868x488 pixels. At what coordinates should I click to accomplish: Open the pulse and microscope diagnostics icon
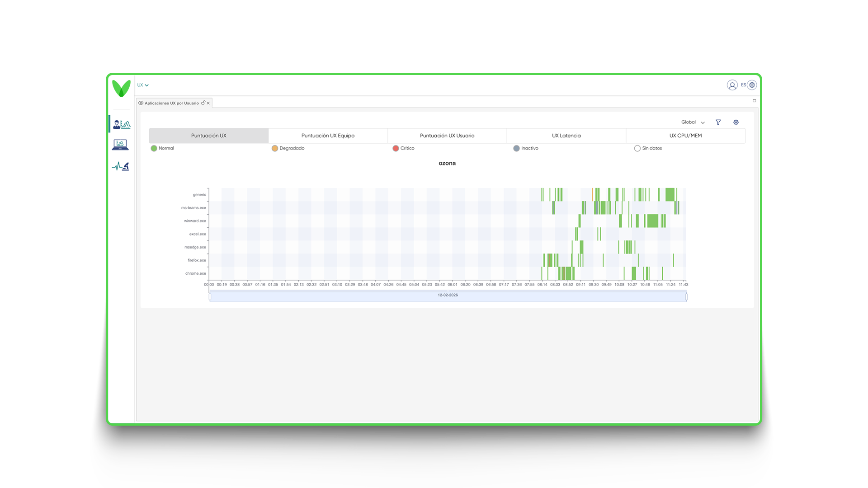(121, 166)
